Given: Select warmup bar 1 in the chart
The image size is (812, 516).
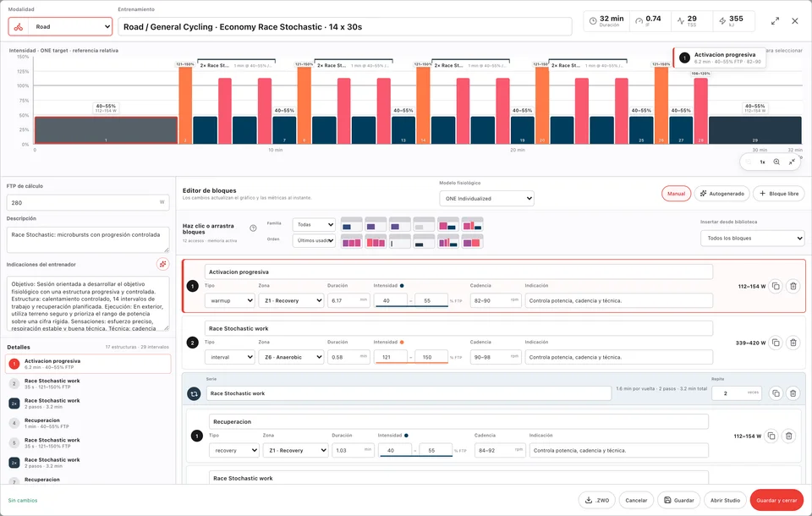Looking at the screenshot, I should 107,130.
